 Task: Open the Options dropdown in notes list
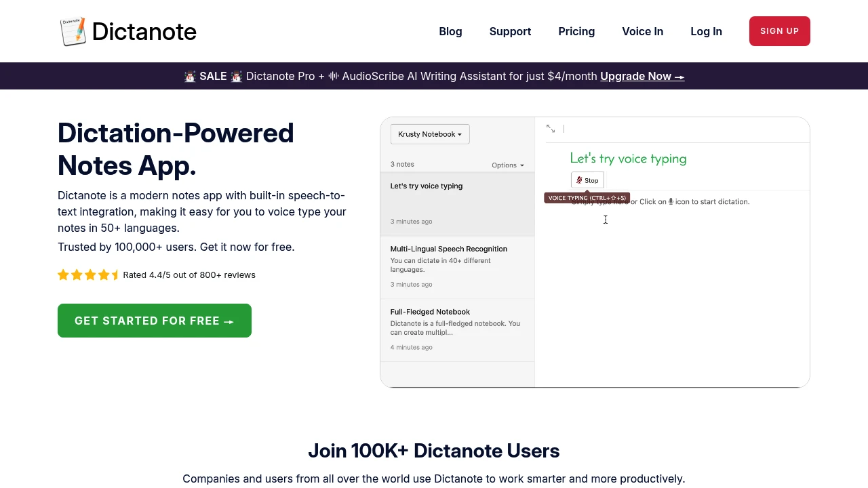[508, 165]
